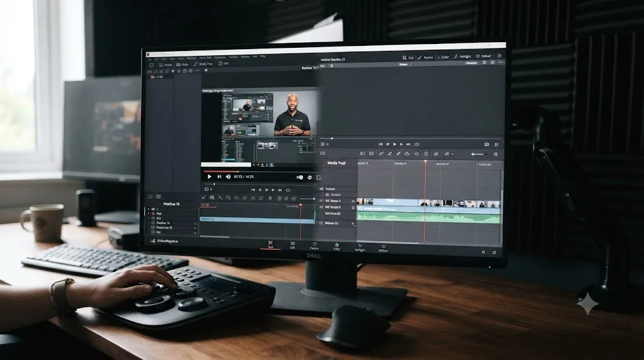Select the highlighted Cut page in bottom navigation

pyautogui.click(x=270, y=245)
